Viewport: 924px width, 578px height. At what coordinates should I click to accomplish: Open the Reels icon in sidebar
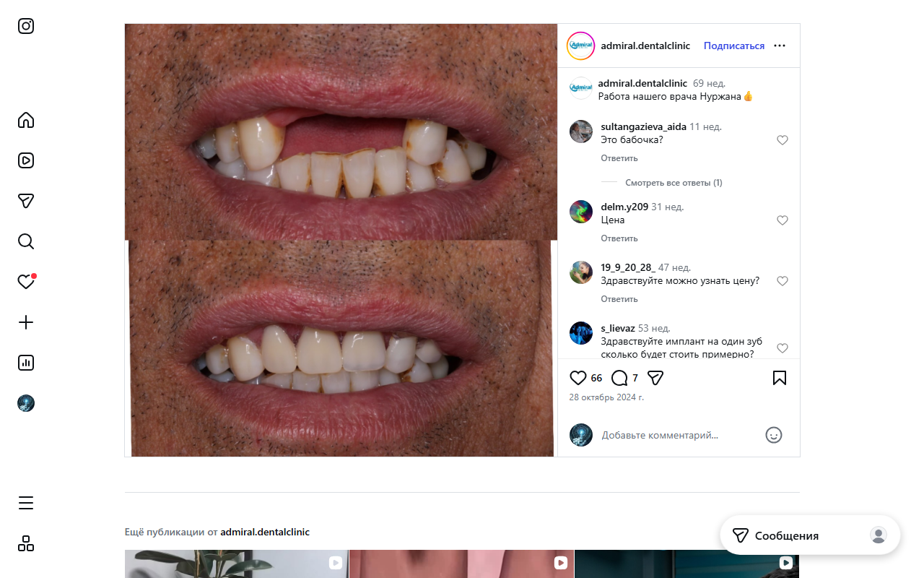26,160
